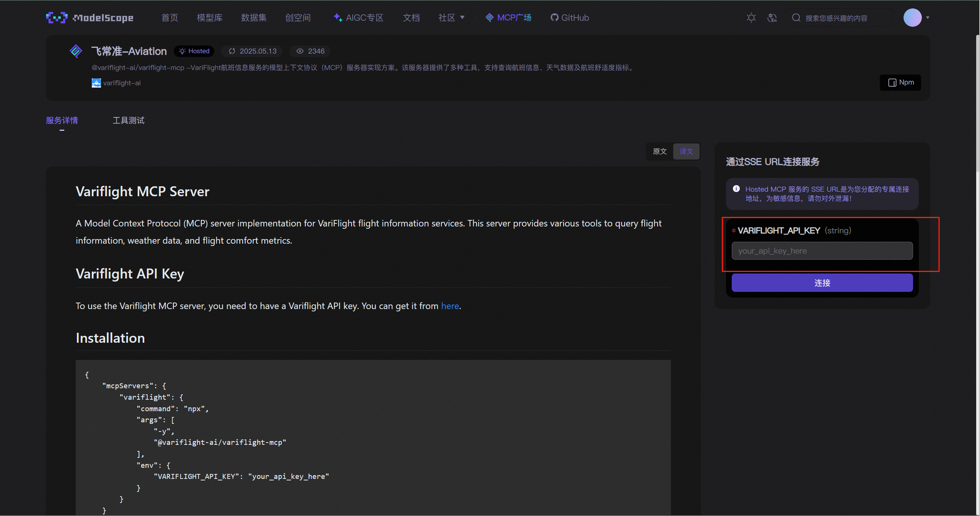Switch site language with translate icon
This screenshot has height=516, width=980.
tap(772, 18)
